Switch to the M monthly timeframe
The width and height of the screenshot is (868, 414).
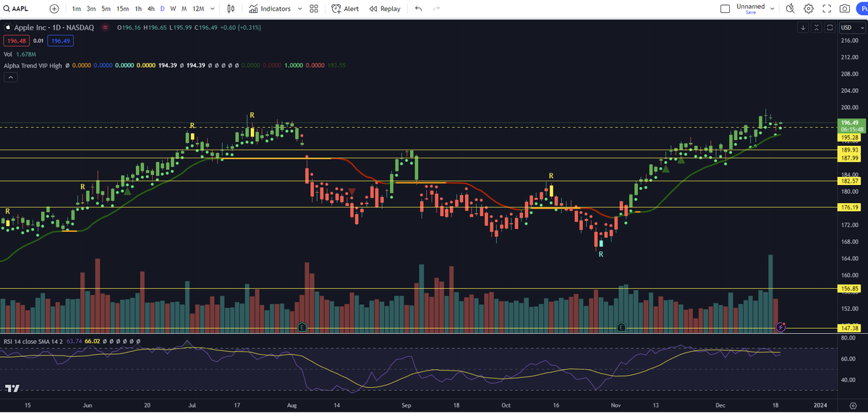point(184,9)
